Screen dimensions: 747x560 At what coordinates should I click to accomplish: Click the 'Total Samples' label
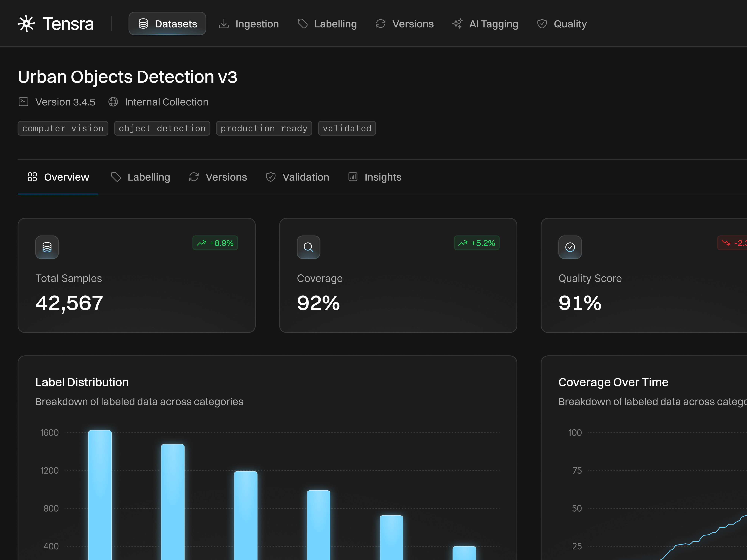[x=69, y=279]
